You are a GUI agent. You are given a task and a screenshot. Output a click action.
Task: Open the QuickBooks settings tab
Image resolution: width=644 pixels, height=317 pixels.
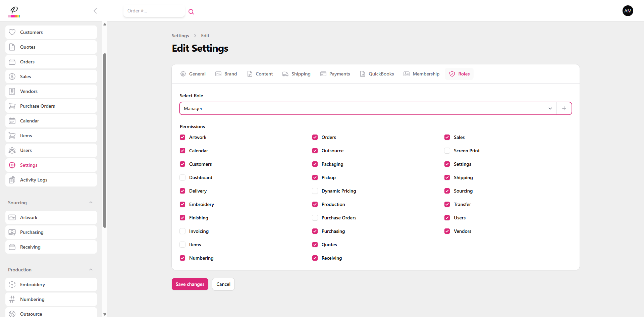coord(377,74)
